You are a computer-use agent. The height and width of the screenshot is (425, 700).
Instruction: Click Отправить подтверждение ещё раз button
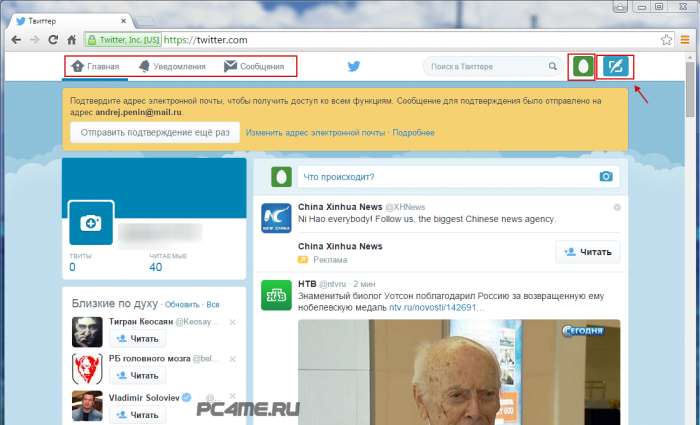pos(154,132)
